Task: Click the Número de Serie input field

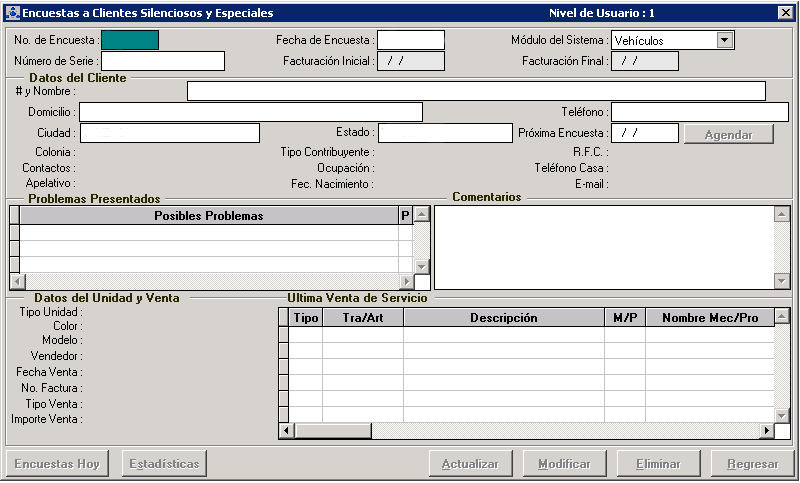Action: tap(162, 62)
